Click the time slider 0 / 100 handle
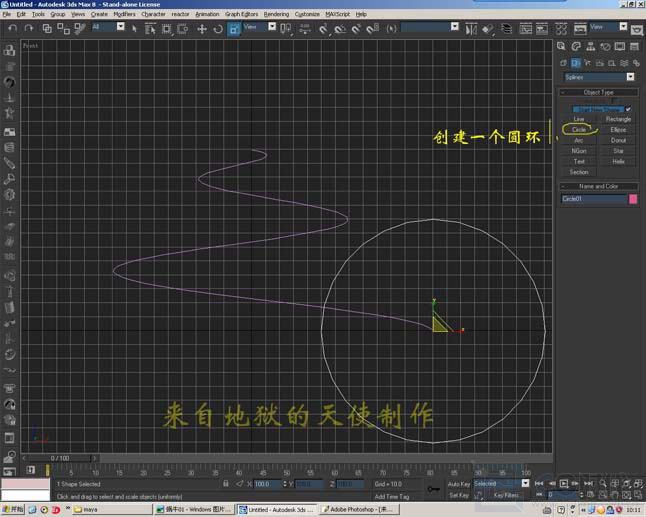This screenshot has width=646, height=517. click(60, 458)
